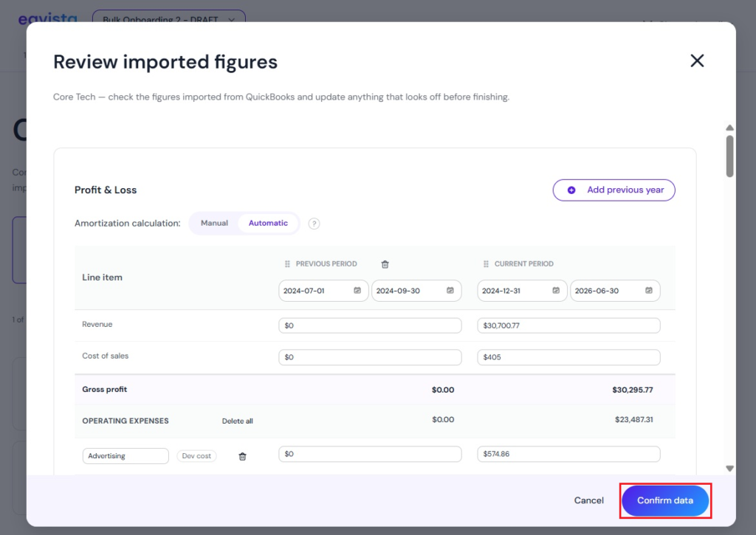Screen dimensions: 756x535
Task: Click the Operating Expenses $23,487.31 total
Action: pos(633,420)
